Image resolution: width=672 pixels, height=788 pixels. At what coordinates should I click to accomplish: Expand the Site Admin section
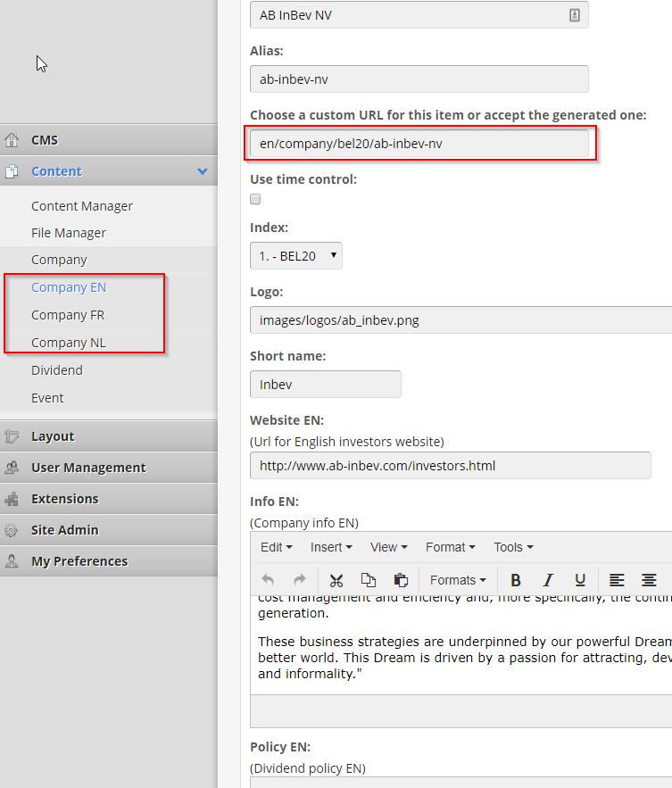(109, 530)
